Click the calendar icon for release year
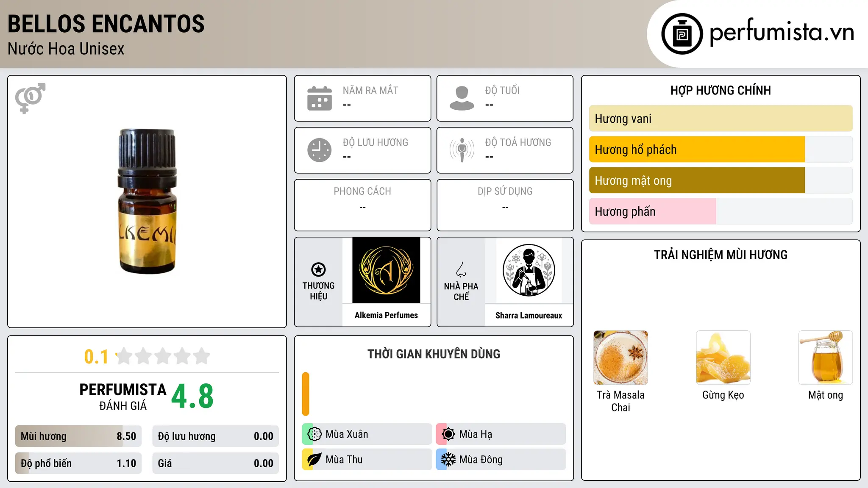Viewport: 868px width, 488px height. pos(320,98)
